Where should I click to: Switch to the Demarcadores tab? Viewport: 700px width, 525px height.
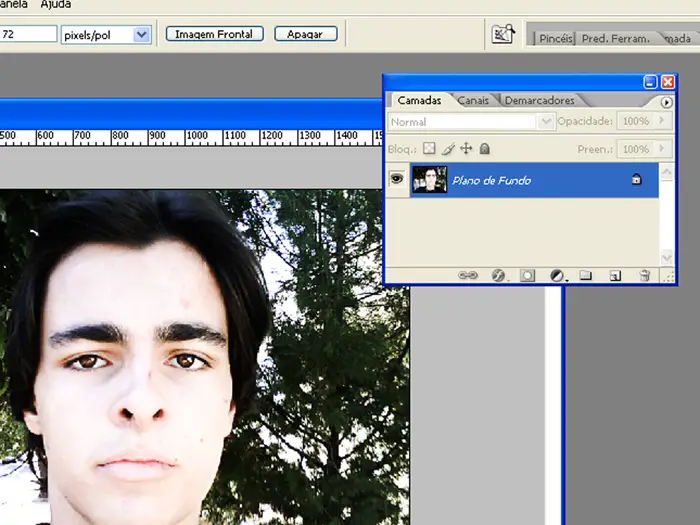[540, 100]
